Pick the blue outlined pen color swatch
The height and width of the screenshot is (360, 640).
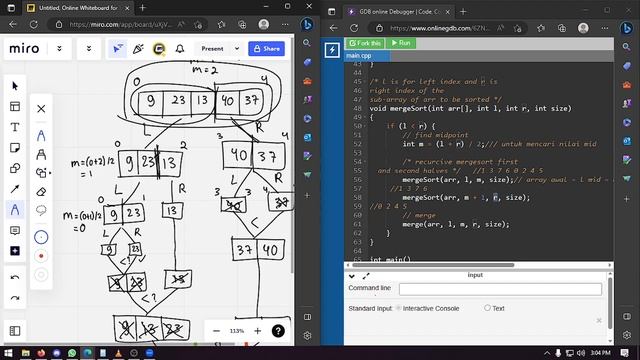tap(41, 237)
